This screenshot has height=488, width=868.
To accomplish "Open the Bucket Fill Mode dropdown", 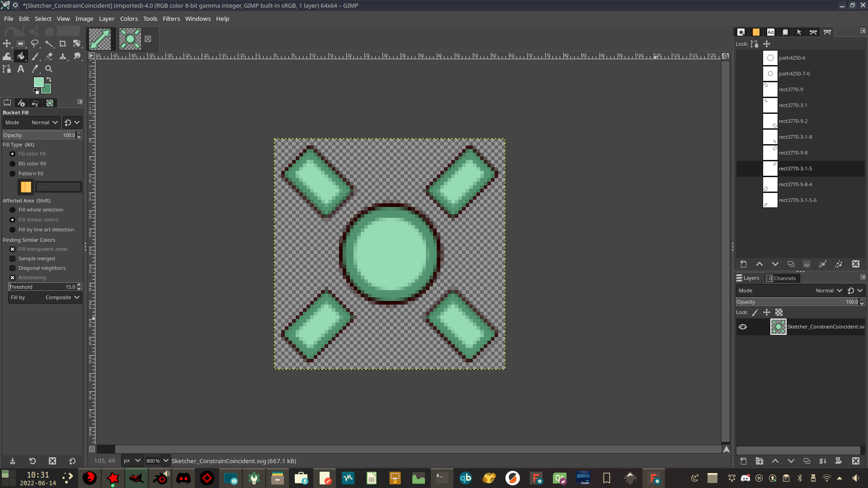I will pyautogui.click(x=44, y=122).
